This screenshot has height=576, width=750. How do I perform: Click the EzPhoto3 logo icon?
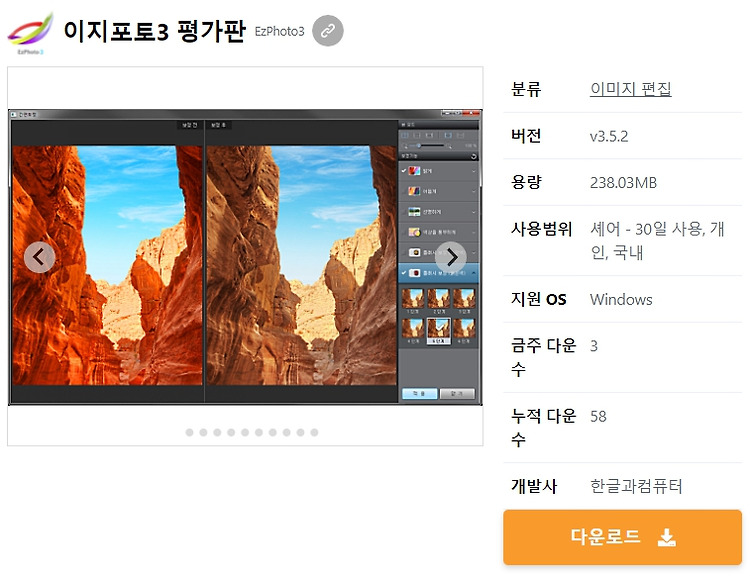click(30, 33)
